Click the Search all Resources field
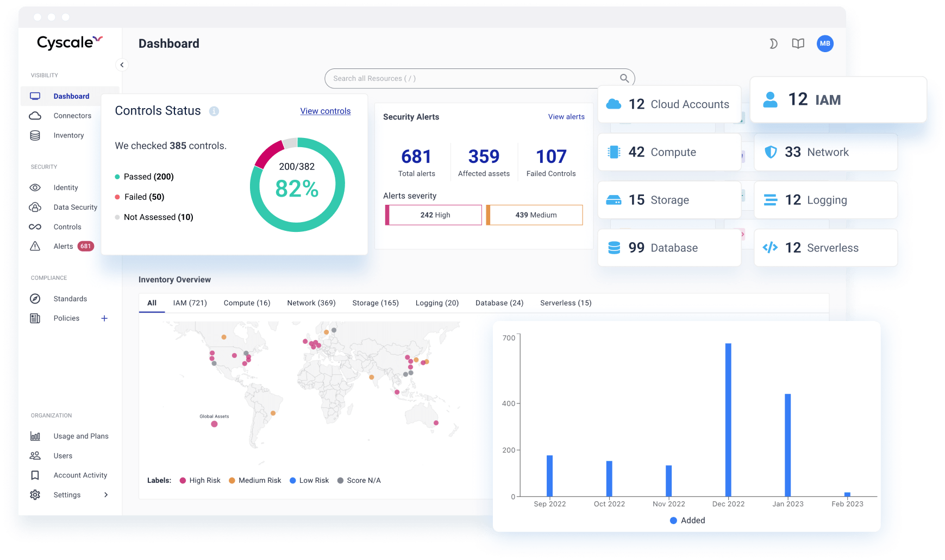The height and width of the screenshot is (560, 945). pyautogui.click(x=479, y=78)
